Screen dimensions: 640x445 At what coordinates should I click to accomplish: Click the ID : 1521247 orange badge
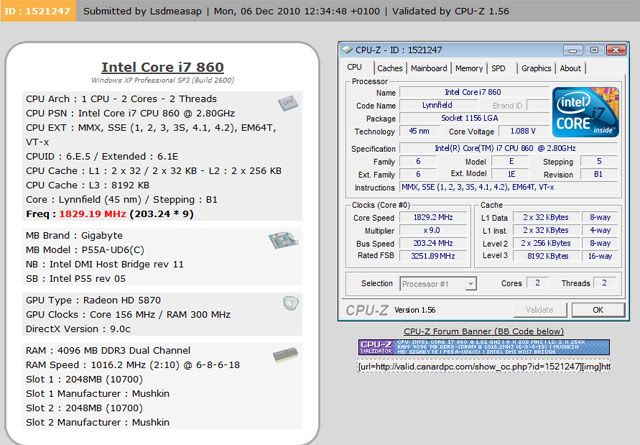(38, 11)
